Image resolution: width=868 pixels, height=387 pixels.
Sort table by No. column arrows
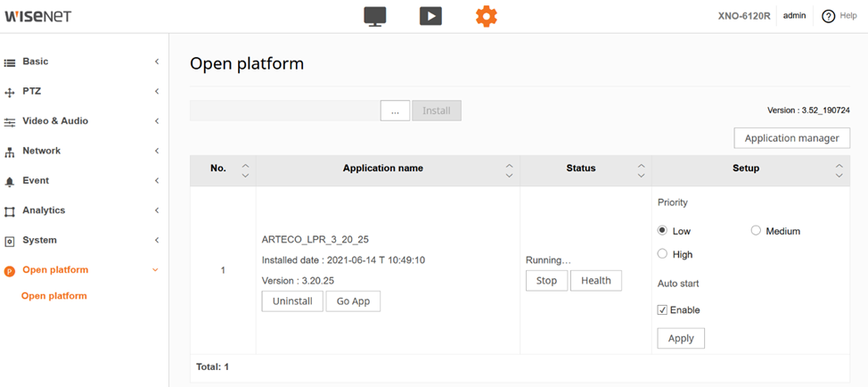click(x=246, y=170)
